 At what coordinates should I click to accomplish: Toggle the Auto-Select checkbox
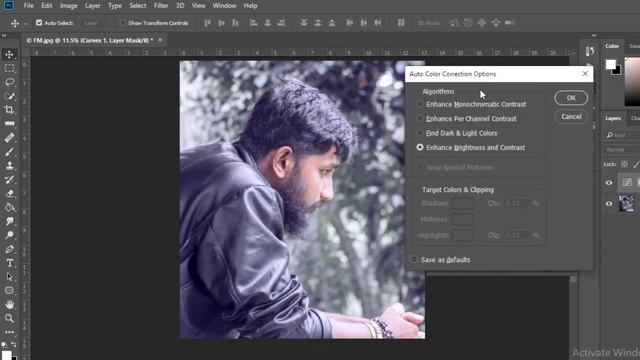(39, 23)
